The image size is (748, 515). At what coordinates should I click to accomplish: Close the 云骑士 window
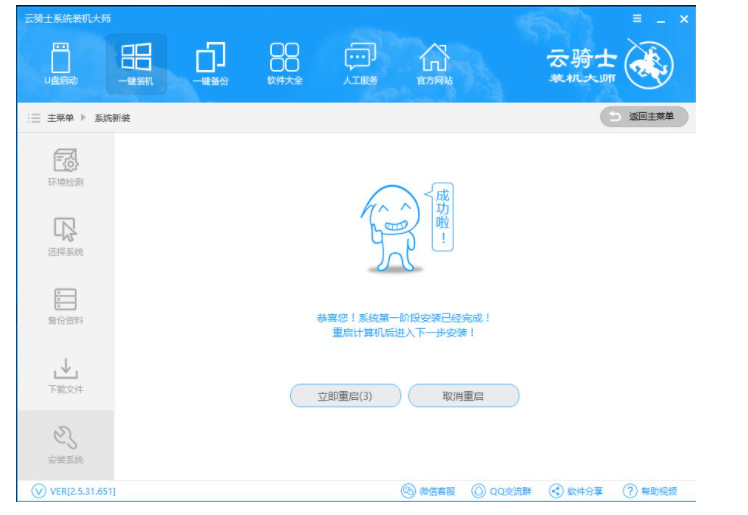click(x=684, y=19)
